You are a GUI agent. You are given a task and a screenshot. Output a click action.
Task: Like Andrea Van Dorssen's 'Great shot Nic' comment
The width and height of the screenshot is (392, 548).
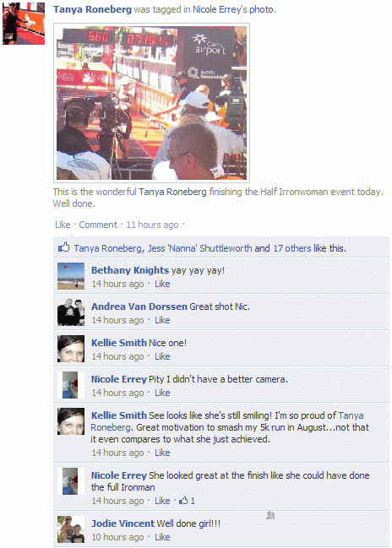pos(162,320)
